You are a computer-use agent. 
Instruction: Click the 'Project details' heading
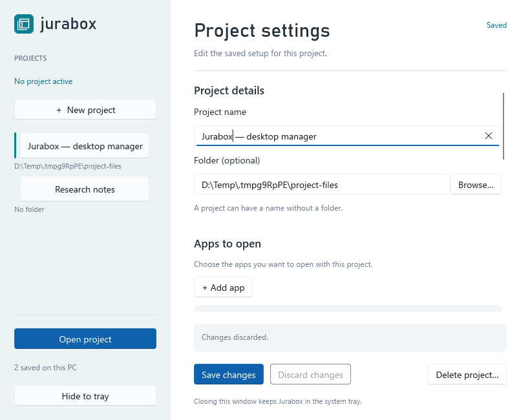tap(229, 90)
